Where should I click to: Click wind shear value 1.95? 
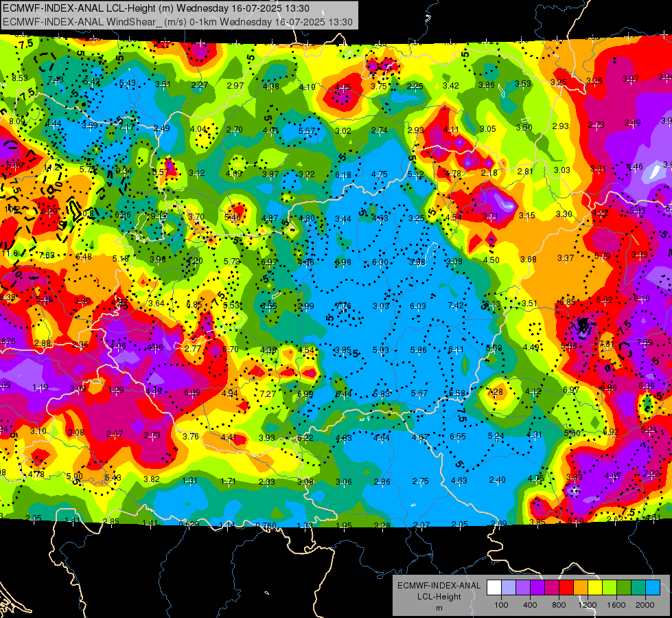[344, 526]
